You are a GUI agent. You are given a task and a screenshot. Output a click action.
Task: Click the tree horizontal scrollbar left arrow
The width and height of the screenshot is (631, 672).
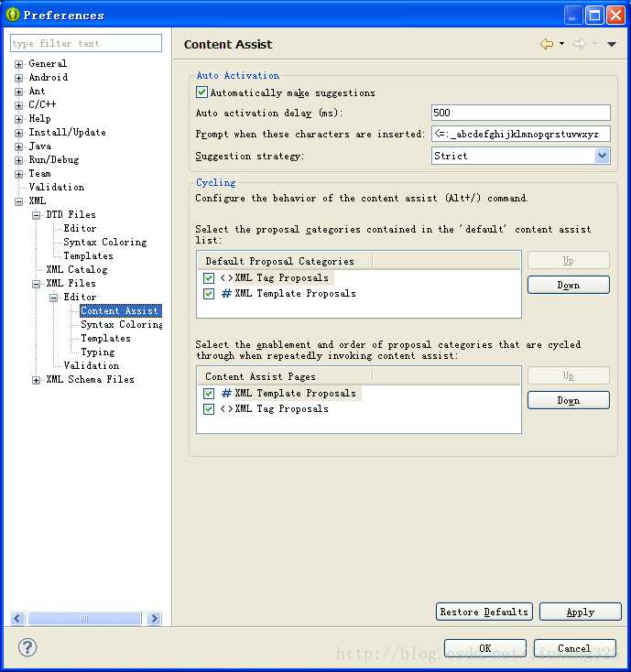17,618
